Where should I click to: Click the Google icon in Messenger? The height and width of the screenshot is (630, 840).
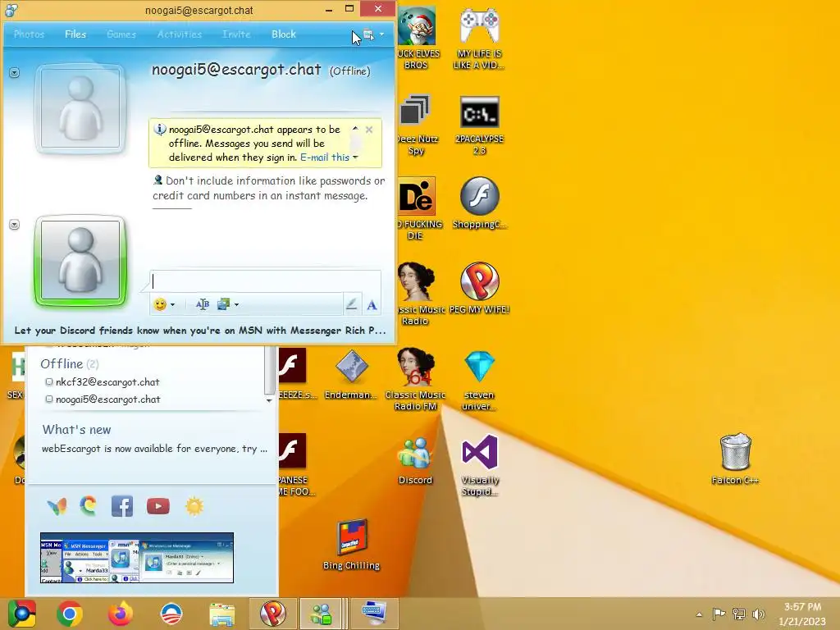tap(89, 505)
